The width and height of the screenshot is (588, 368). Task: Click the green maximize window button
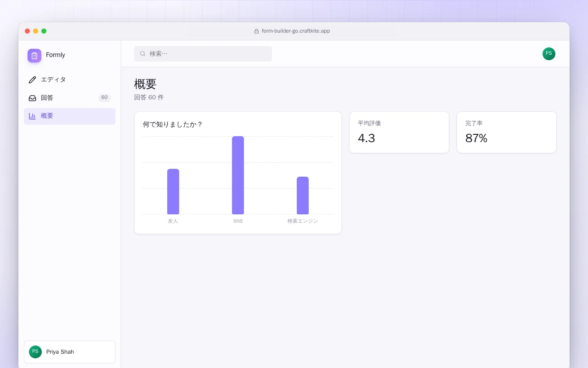[44, 31]
